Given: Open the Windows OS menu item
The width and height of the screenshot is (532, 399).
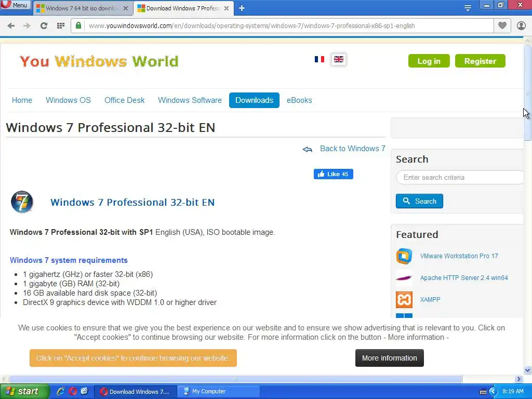Looking at the screenshot, I should tap(68, 100).
